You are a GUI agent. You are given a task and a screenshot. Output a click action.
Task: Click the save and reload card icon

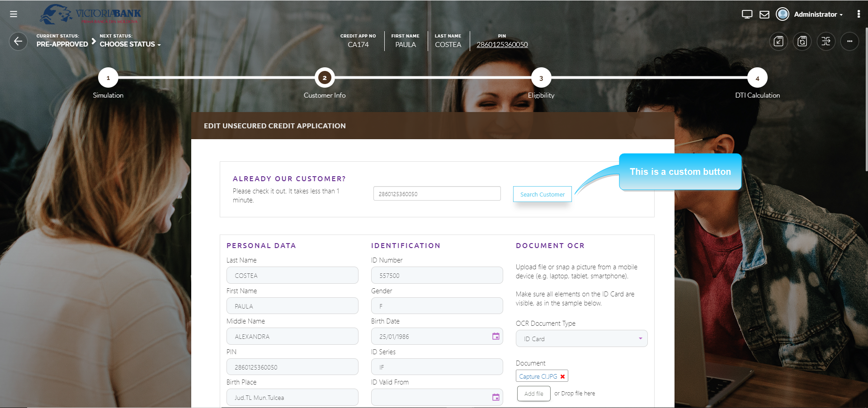point(802,42)
